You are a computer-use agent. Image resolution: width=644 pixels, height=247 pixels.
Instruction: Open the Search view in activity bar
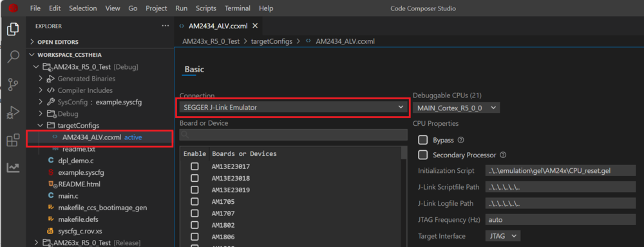click(x=13, y=57)
